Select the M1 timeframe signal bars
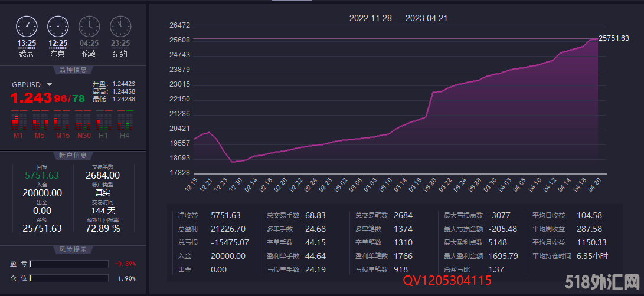Screen dimensions: 644x296 point(18,122)
